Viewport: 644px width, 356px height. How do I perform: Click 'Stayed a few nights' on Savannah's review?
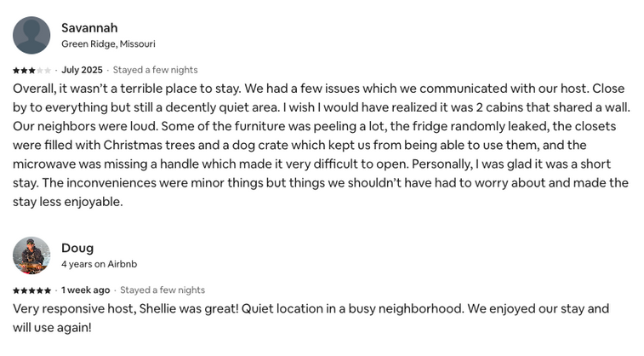pyautogui.click(x=155, y=70)
